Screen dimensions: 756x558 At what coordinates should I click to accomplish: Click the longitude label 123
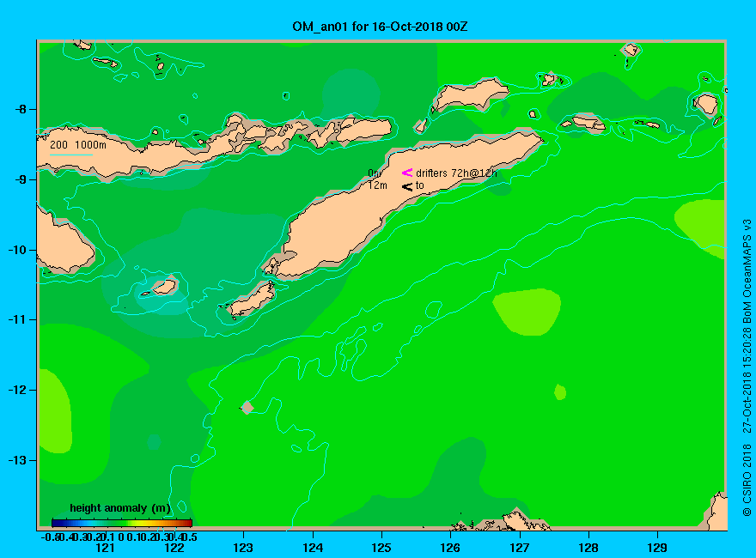243,548
